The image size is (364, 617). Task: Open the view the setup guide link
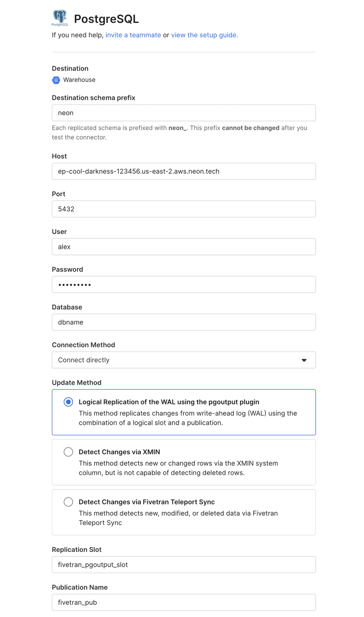coord(204,35)
